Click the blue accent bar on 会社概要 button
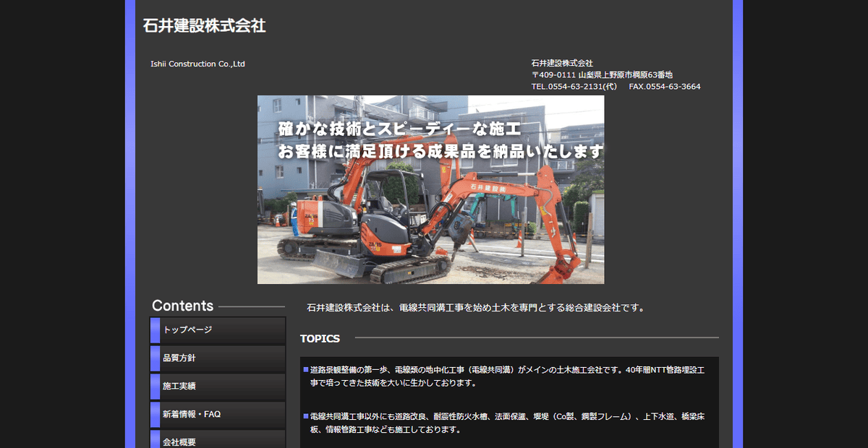The image size is (868, 448). pyautogui.click(x=153, y=441)
